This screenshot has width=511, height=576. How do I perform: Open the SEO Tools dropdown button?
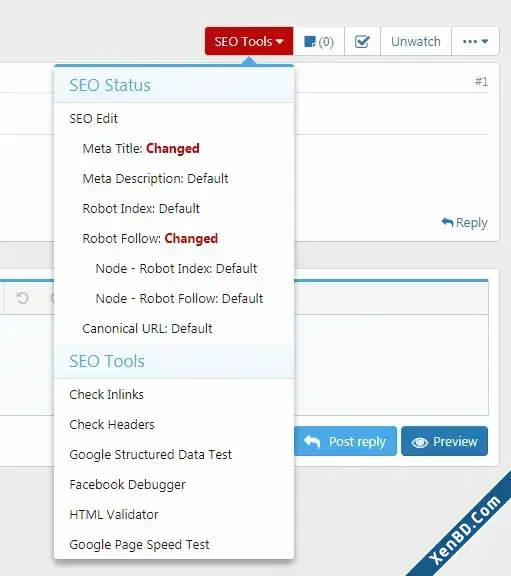[x=249, y=41]
